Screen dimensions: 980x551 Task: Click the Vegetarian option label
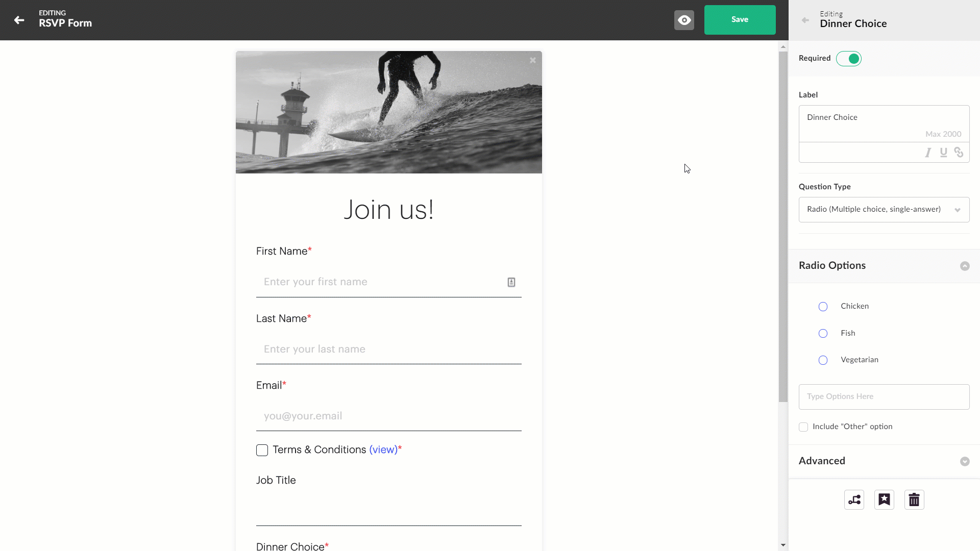click(x=860, y=360)
